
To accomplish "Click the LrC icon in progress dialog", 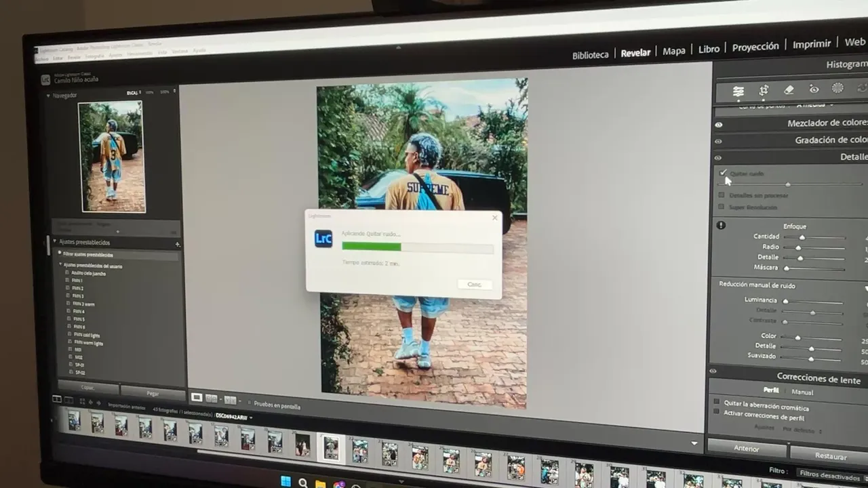I will (x=323, y=239).
